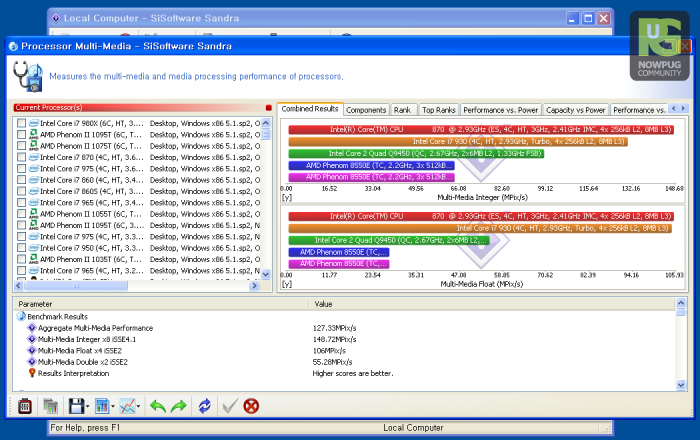Click the Intel logo of Core i7 980X row
Viewport: 700px width, 440px height.
pos(33,123)
